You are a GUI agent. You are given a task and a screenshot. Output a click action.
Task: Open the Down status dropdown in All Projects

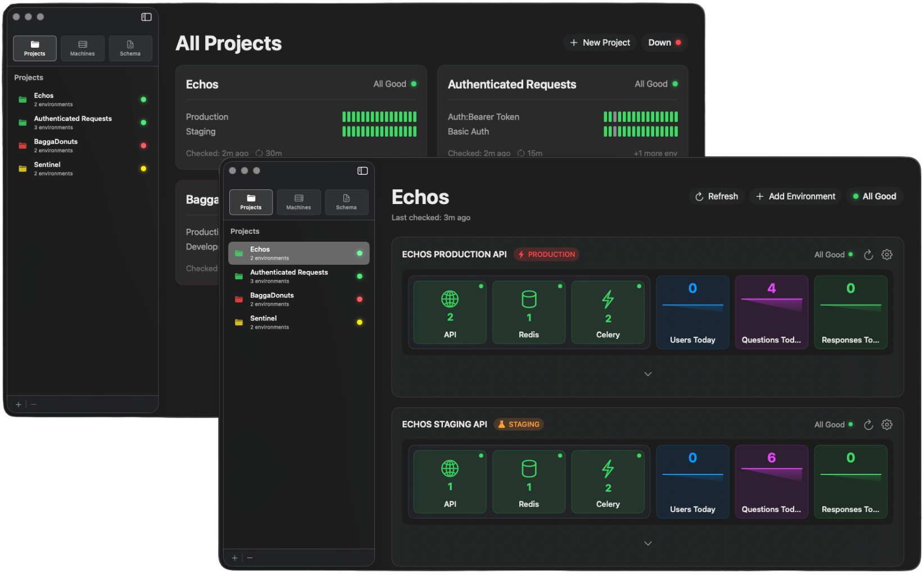(664, 42)
